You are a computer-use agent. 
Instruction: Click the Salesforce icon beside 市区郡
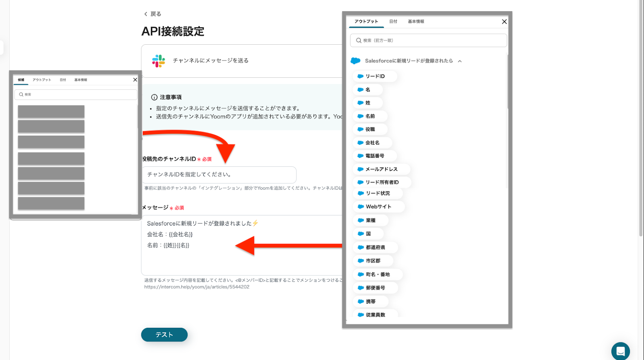[x=361, y=261]
